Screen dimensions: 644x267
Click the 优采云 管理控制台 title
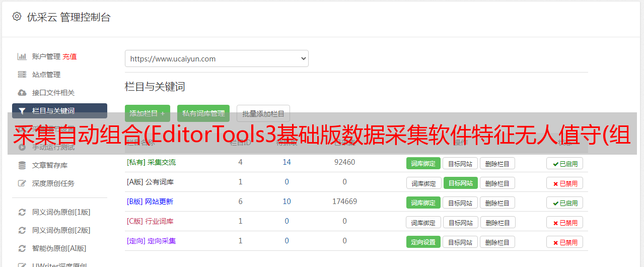coord(68,17)
